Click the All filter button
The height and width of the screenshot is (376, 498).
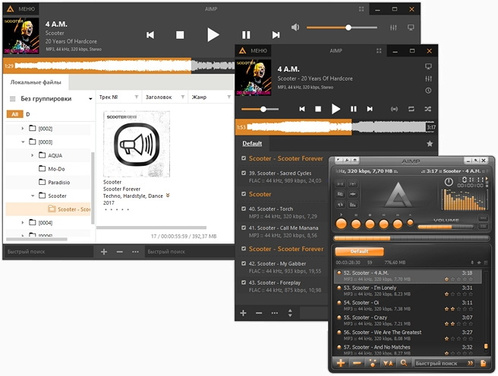(15, 114)
